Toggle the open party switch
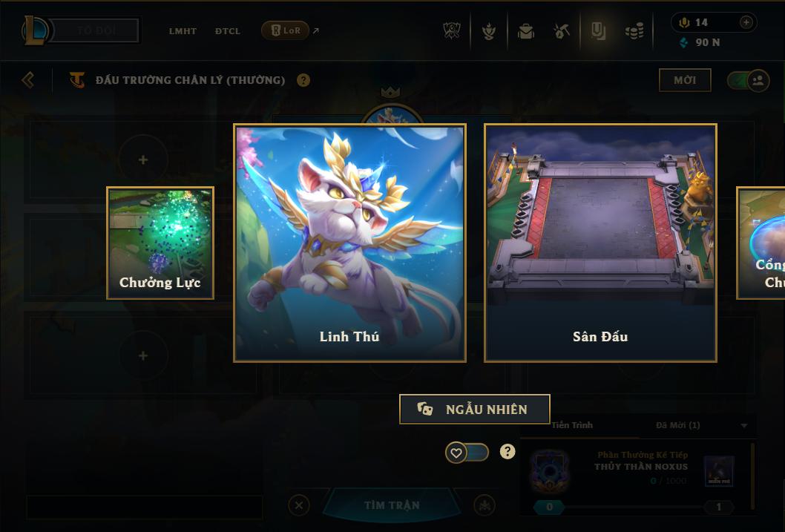This screenshot has width=785, height=532. [x=748, y=81]
